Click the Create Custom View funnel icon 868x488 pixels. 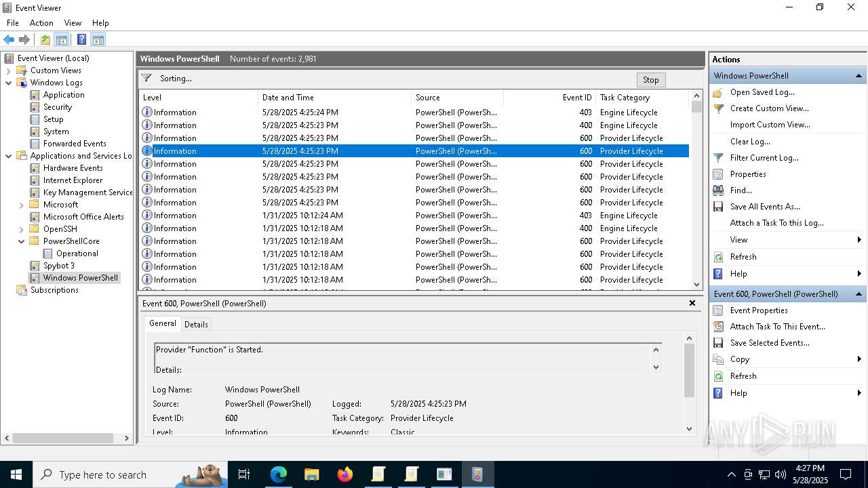(x=719, y=108)
